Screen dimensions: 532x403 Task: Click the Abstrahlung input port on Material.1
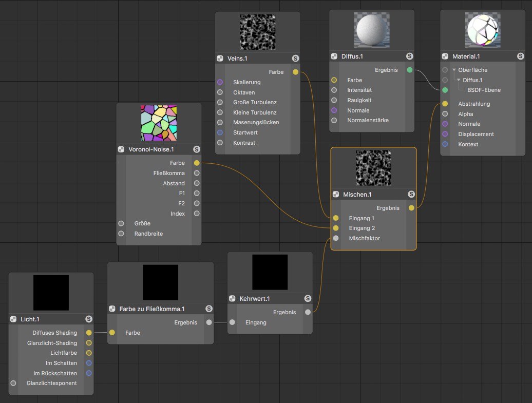[x=445, y=104]
